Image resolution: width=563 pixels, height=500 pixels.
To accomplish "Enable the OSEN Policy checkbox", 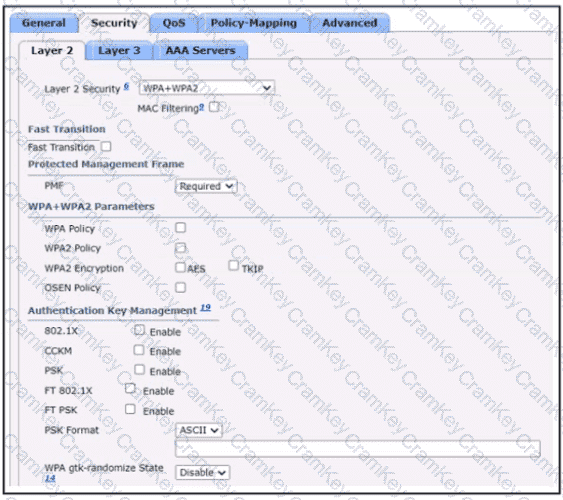I will coord(181,288).
